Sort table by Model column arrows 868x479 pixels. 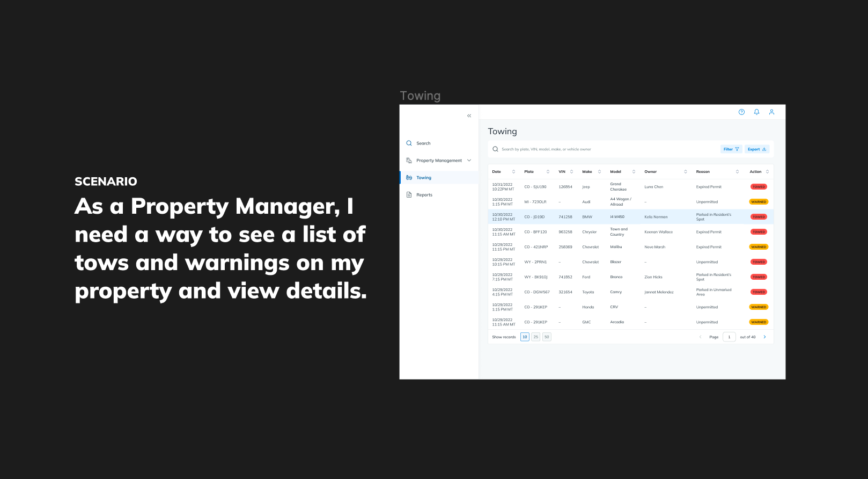point(634,172)
